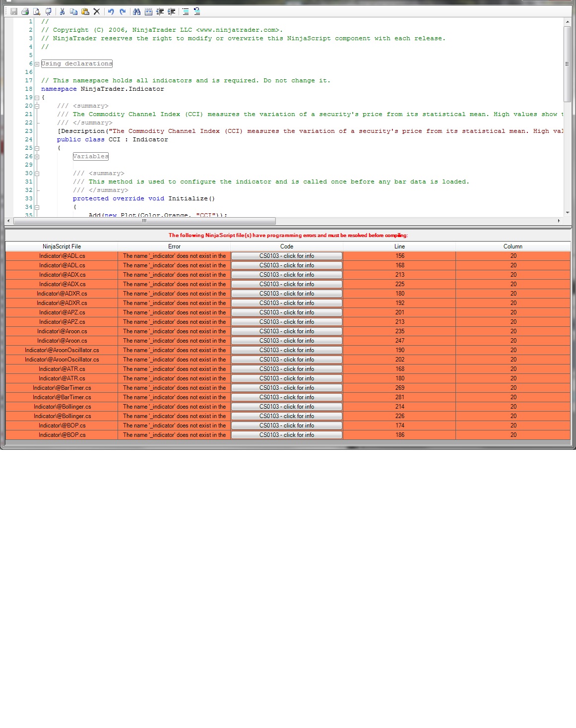
Task: Redo the last edit
Action: pyautogui.click(x=123, y=11)
